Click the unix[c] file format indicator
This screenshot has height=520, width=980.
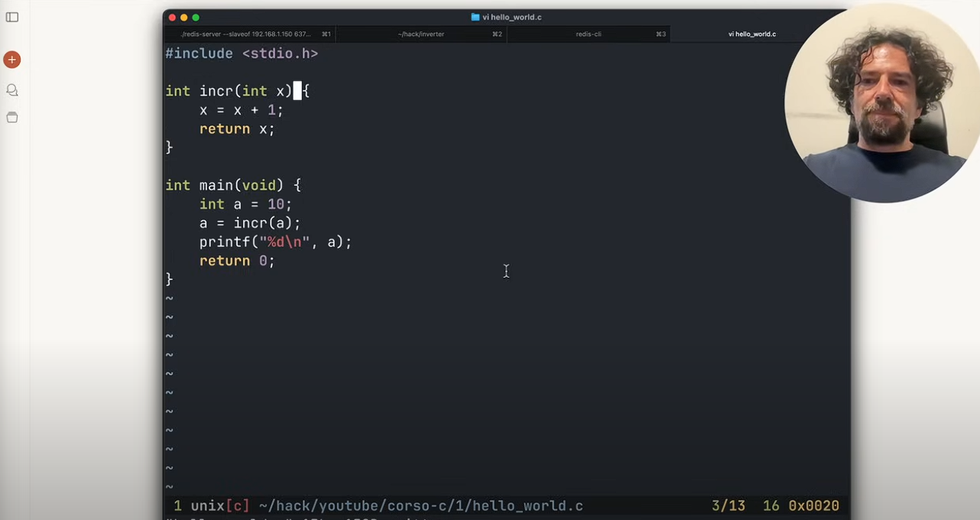(220, 506)
